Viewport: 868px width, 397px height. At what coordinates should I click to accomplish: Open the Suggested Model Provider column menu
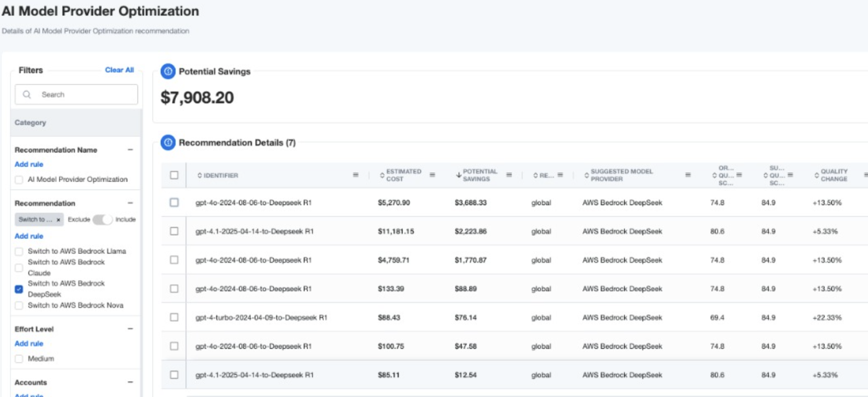[x=688, y=175]
